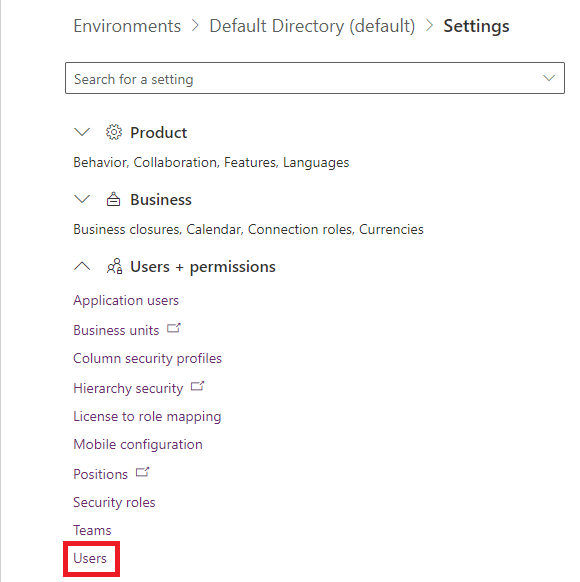Go to Environments breadcrumb
The image size is (580, 582).
pos(127,26)
